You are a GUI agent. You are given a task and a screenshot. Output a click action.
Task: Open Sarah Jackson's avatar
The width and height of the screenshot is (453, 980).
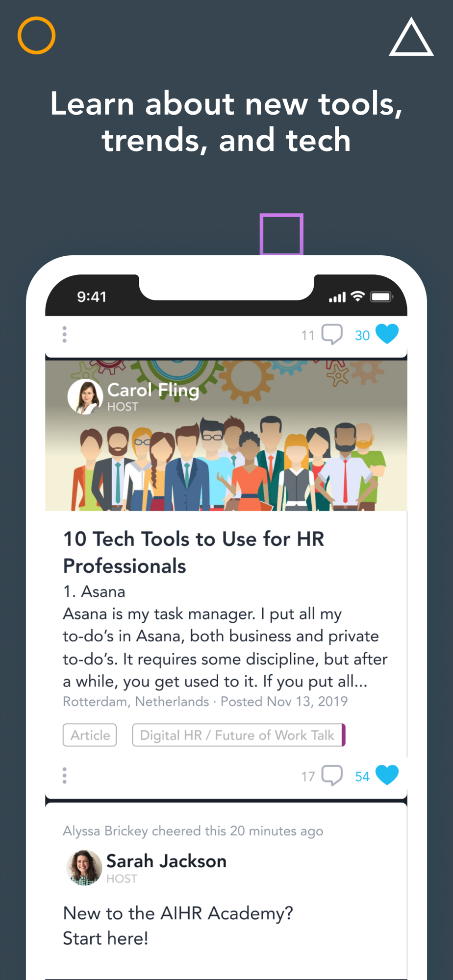click(x=84, y=868)
